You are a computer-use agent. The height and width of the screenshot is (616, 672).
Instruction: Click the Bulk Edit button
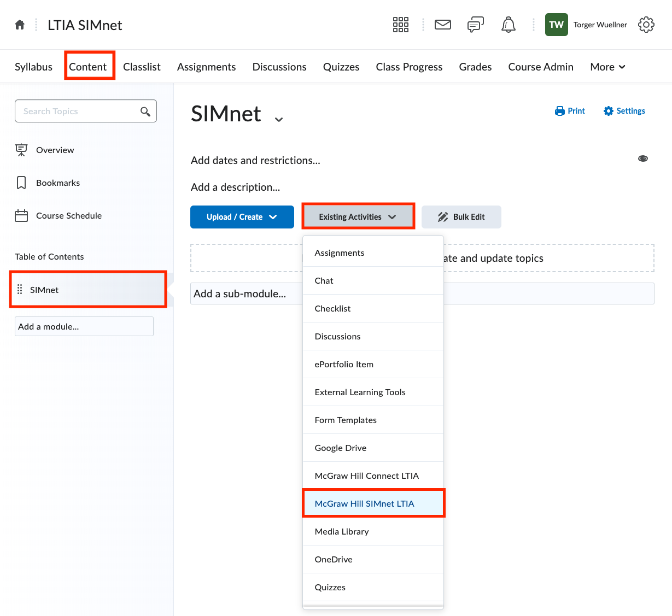(x=461, y=217)
